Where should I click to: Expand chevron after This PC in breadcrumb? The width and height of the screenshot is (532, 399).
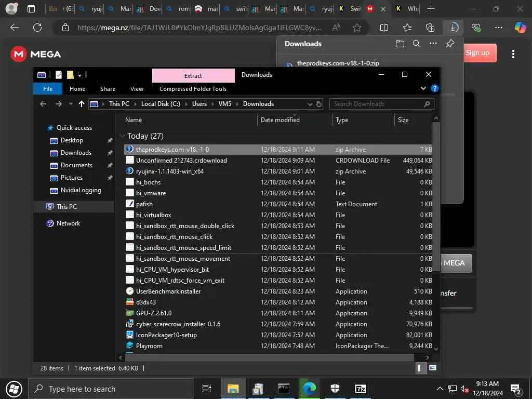point(135,104)
